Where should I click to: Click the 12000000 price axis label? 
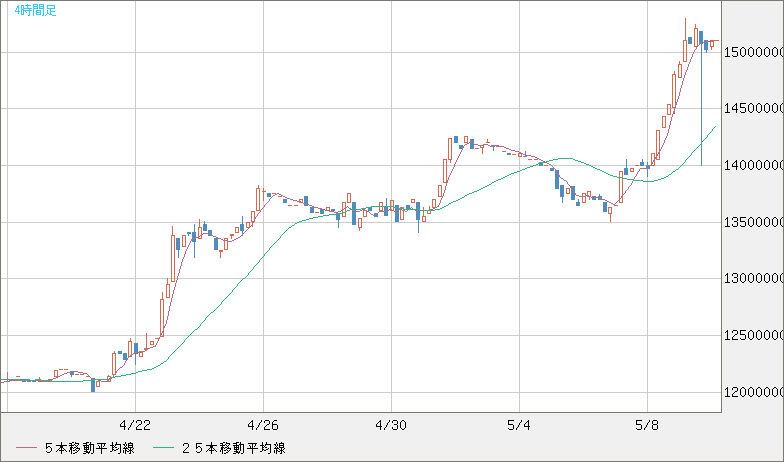pos(754,392)
